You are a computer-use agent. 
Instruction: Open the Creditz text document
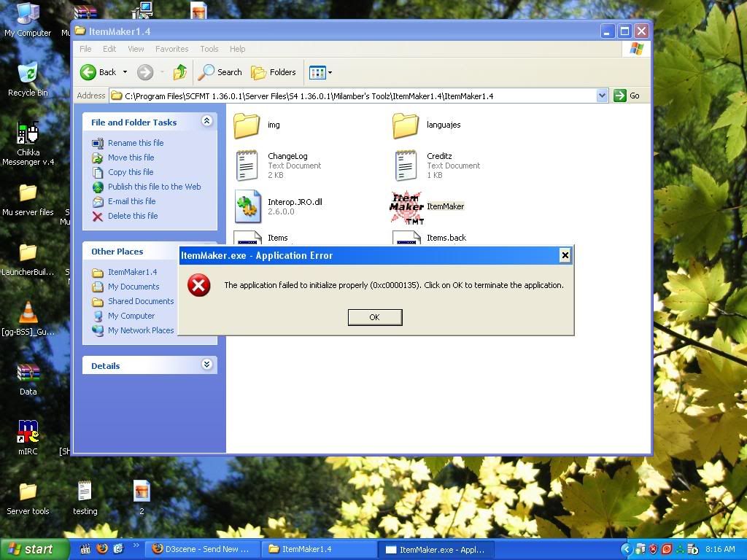click(406, 166)
